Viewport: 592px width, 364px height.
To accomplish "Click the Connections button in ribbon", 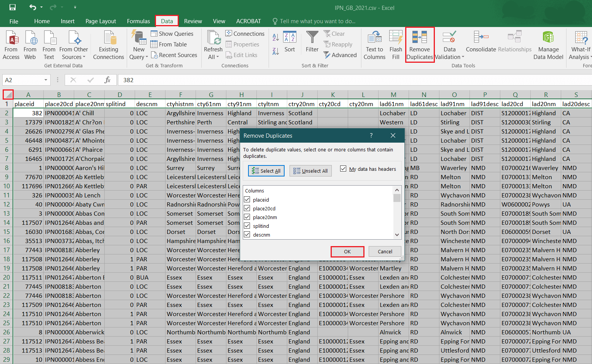I will [245, 34].
